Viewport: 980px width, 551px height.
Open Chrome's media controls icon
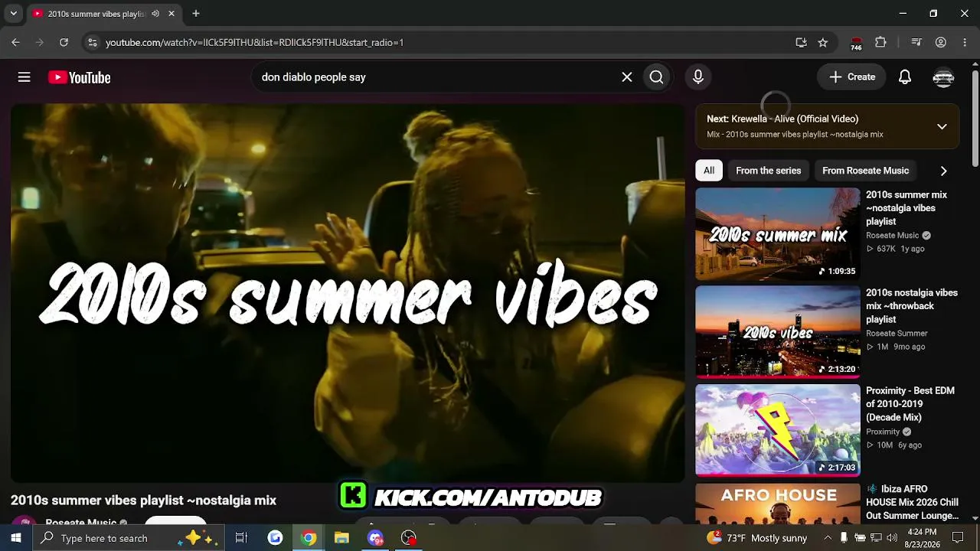click(916, 42)
